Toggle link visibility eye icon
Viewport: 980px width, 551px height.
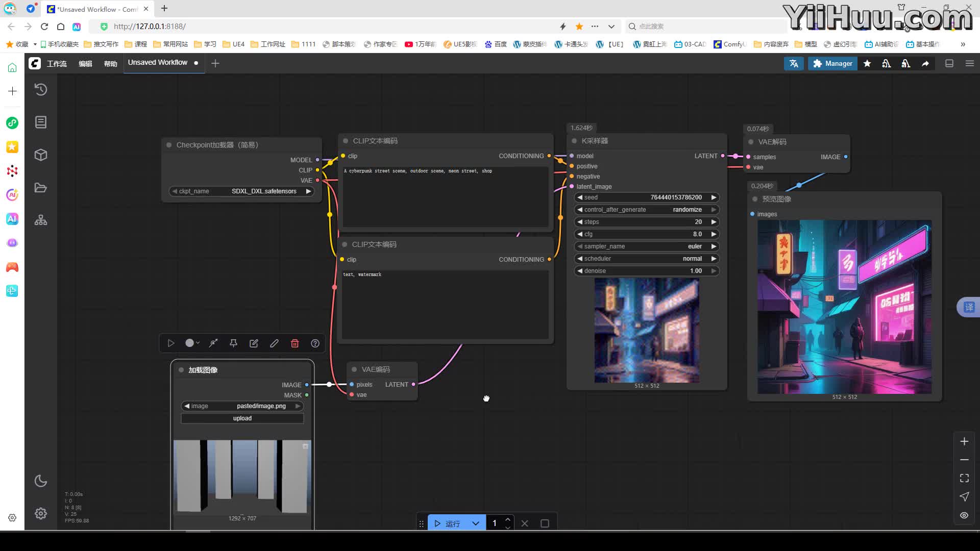[964, 515]
